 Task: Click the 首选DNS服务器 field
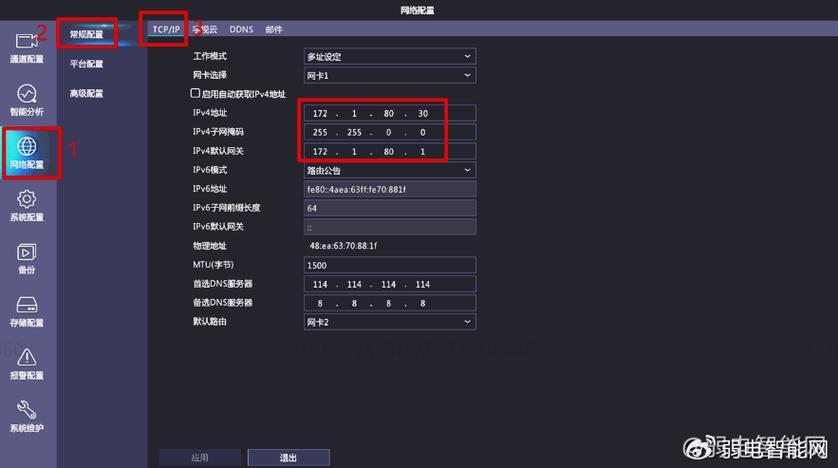390,284
